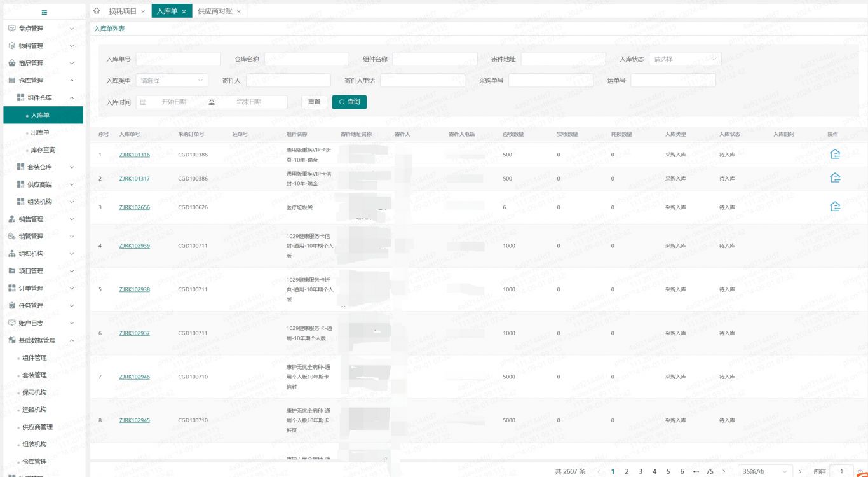This screenshot has width=868, height=477.
Task: Collapse the sidebar with the hamburger icon
Action: [x=44, y=12]
